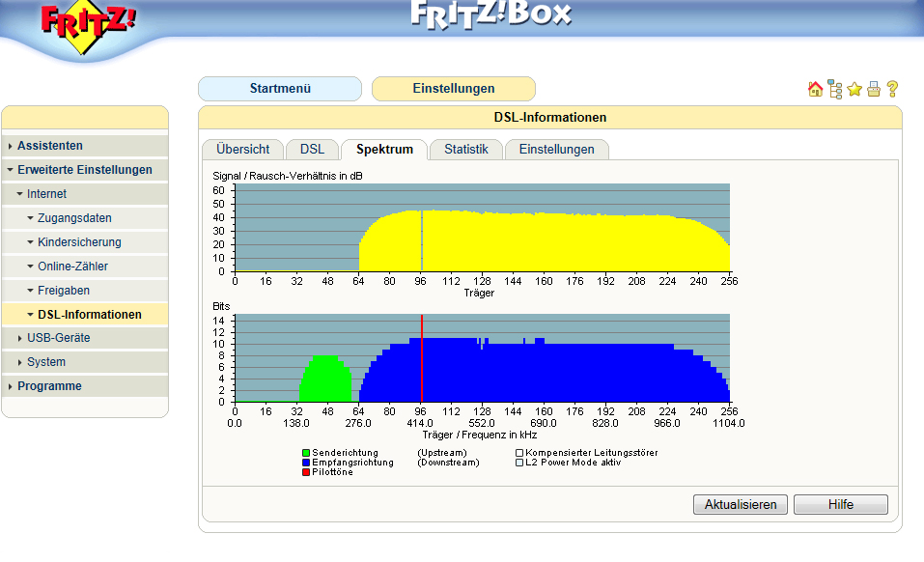Image resolution: width=924 pixels, height=562 pixels.
Task: Click the green upstream area in Bits chart
Action: pos(325,379)
